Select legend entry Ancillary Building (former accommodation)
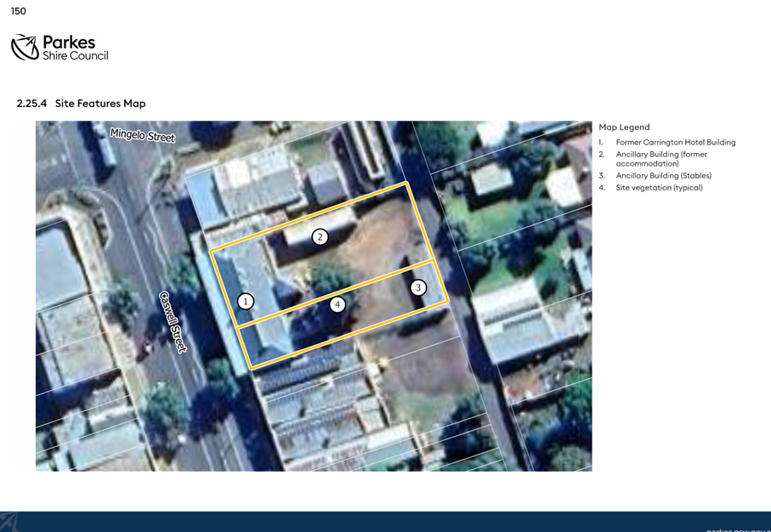 click(661, 159)
